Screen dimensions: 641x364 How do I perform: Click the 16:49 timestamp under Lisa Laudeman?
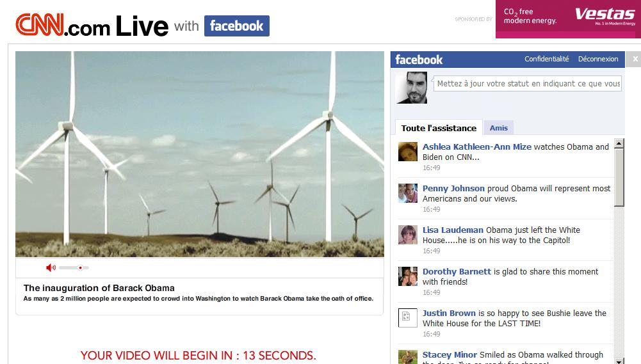432,251
